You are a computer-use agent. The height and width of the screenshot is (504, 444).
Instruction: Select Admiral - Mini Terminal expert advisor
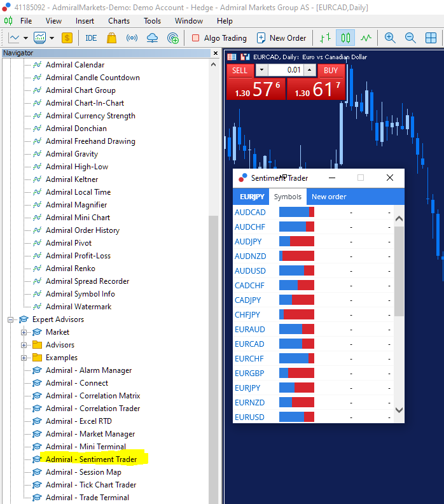pos(86,447)
